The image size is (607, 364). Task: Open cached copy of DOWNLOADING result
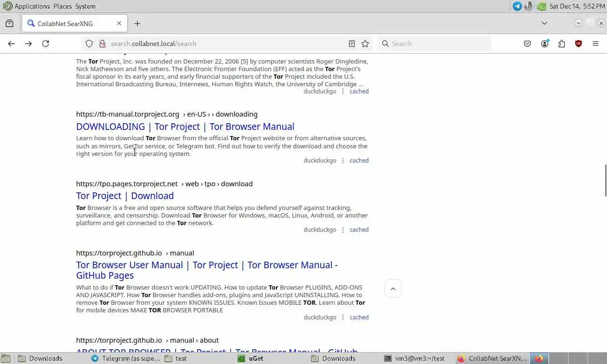(x=359, y=160)
